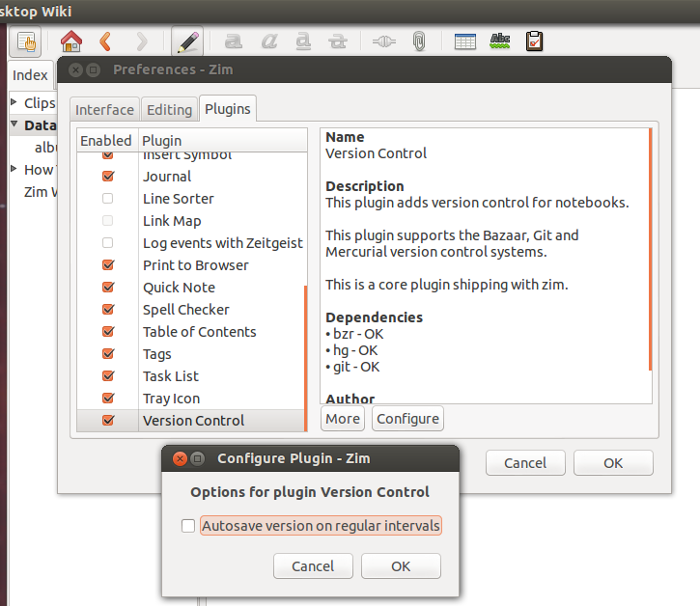The image size is (700, 606).
Task: Click the More button
Action: click(343, 419)
